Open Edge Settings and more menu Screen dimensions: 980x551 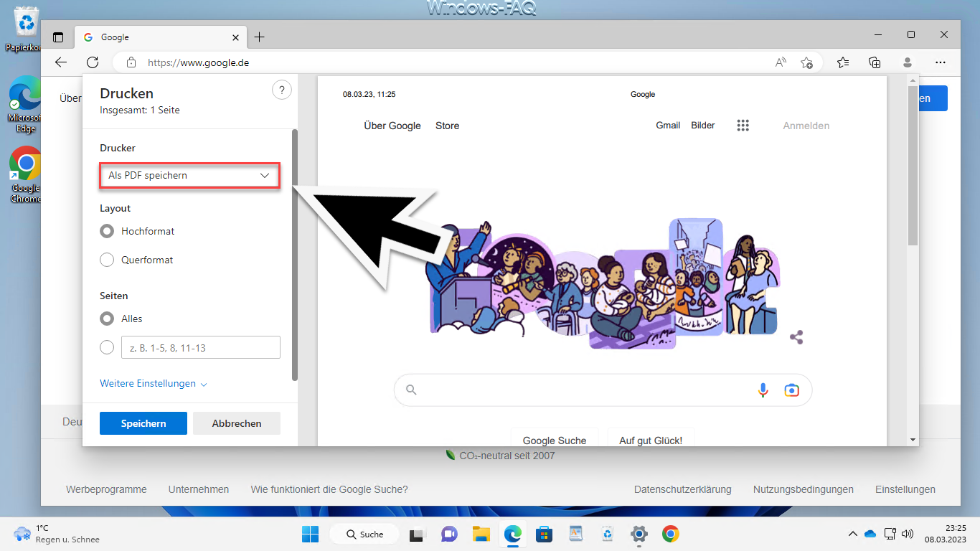[x=941, y=62]
